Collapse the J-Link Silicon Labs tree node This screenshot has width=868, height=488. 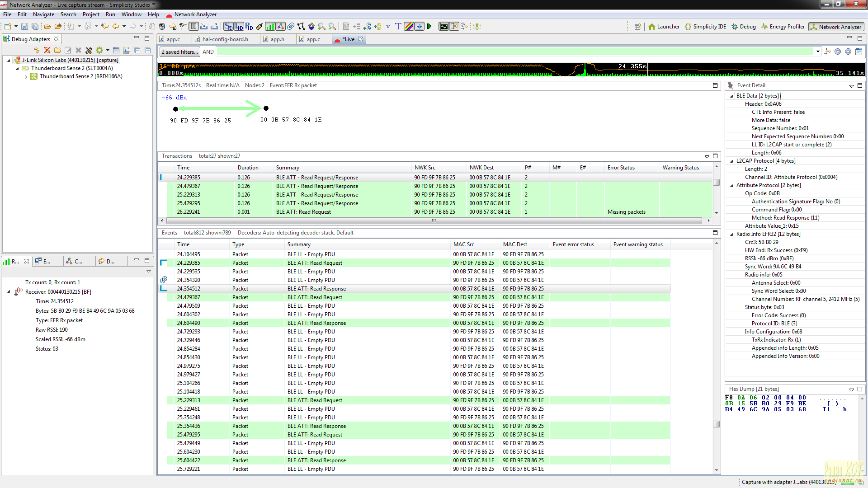coord(9,60)
